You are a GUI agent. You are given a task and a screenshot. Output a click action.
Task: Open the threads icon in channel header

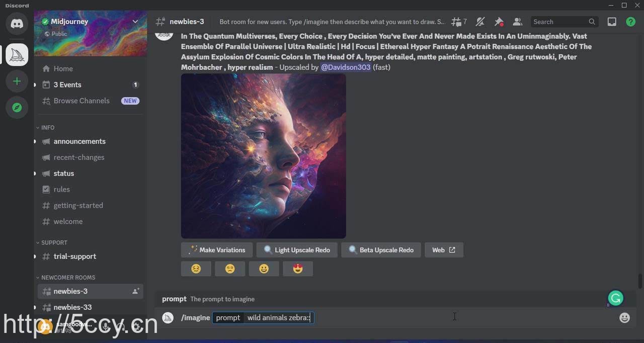point(458,22)
